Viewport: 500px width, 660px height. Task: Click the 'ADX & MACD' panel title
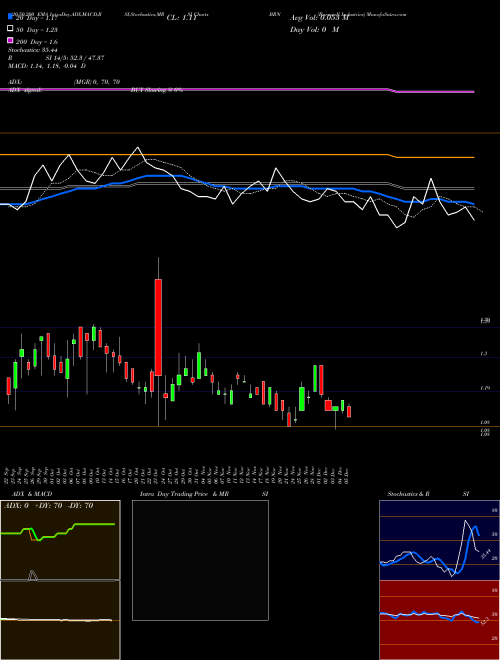32,494
